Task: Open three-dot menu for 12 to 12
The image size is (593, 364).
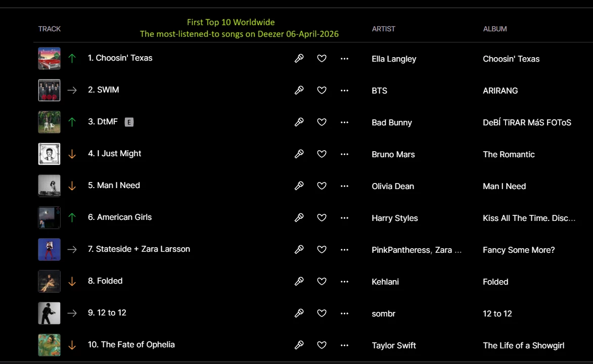Action: coord(344,313)
